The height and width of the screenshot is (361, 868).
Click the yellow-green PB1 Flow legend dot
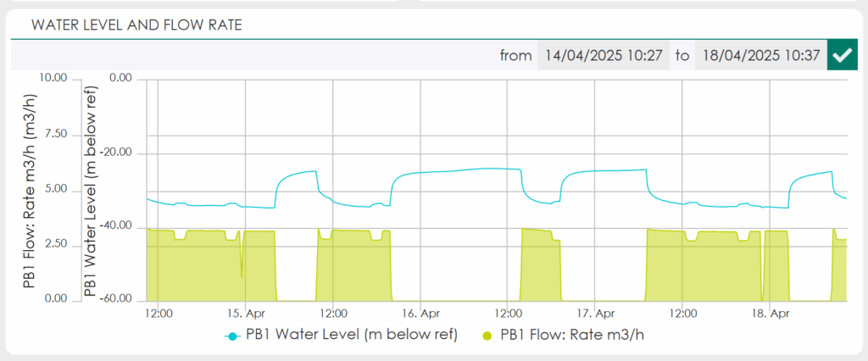487,336
